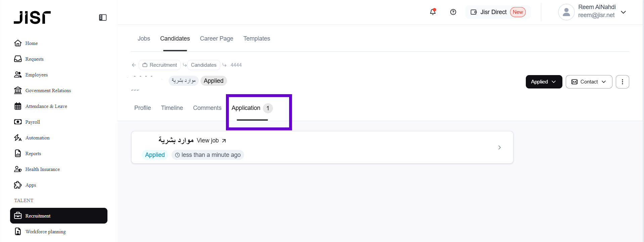Switch to the Timeline tab
Viewport: 644px width, 242px height.
(x=172, y=108)
